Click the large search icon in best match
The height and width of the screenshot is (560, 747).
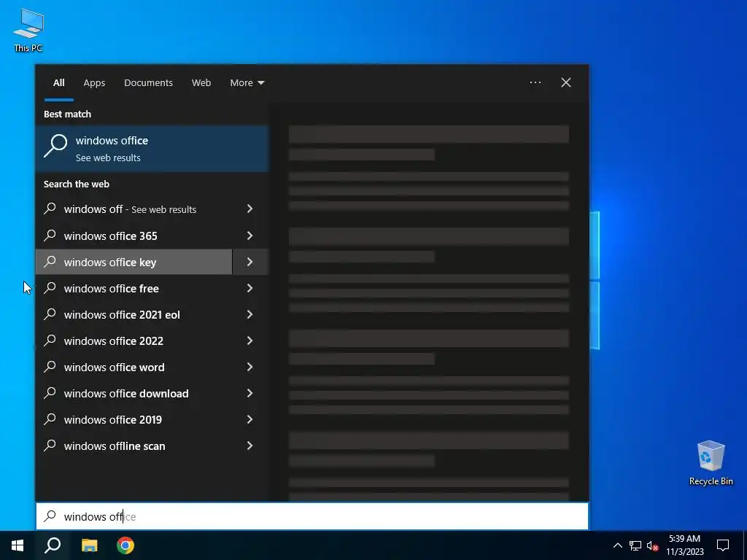(x=55, y=145)
